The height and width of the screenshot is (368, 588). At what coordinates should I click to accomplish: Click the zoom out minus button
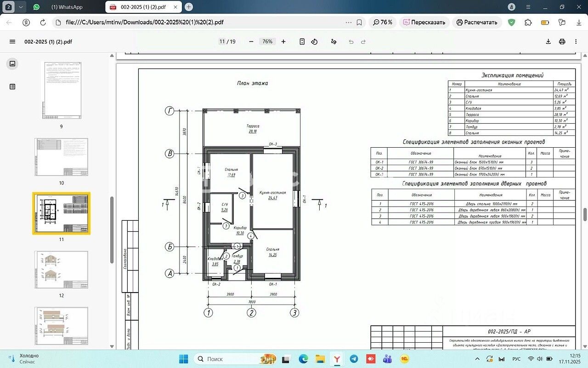(251, 41)
